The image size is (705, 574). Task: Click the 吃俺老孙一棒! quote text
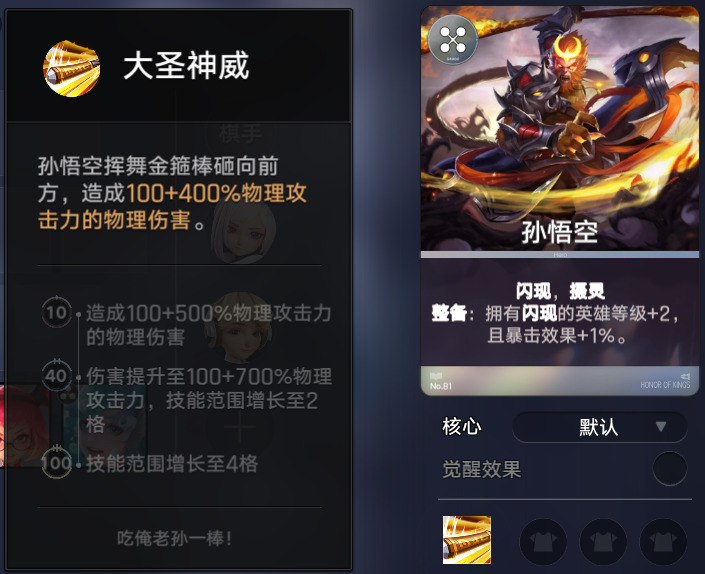pyautogui.click(x=174, y=538)
